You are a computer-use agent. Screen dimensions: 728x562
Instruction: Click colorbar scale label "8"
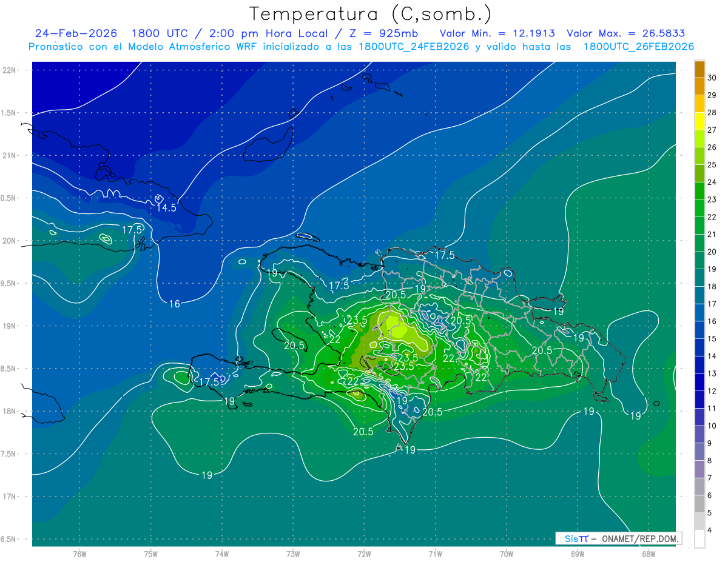coord(710,461)
